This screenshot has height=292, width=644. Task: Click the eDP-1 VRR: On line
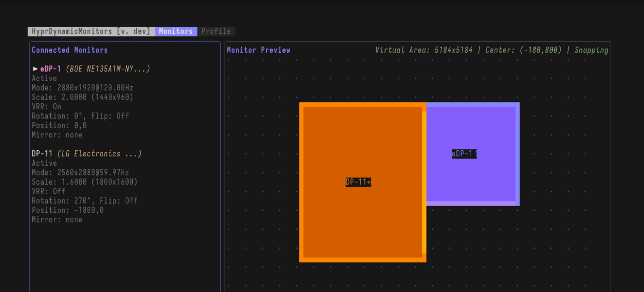coord(47,107)
